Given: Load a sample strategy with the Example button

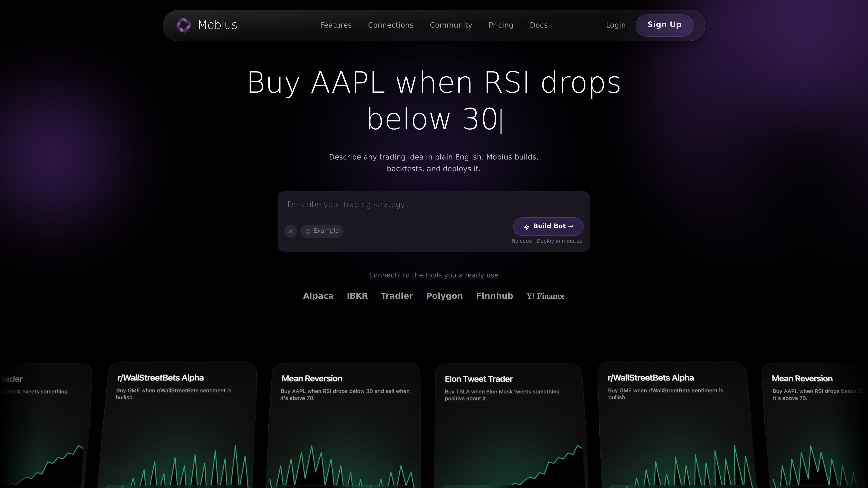Looking at the screenshot, I should point(322,231).
